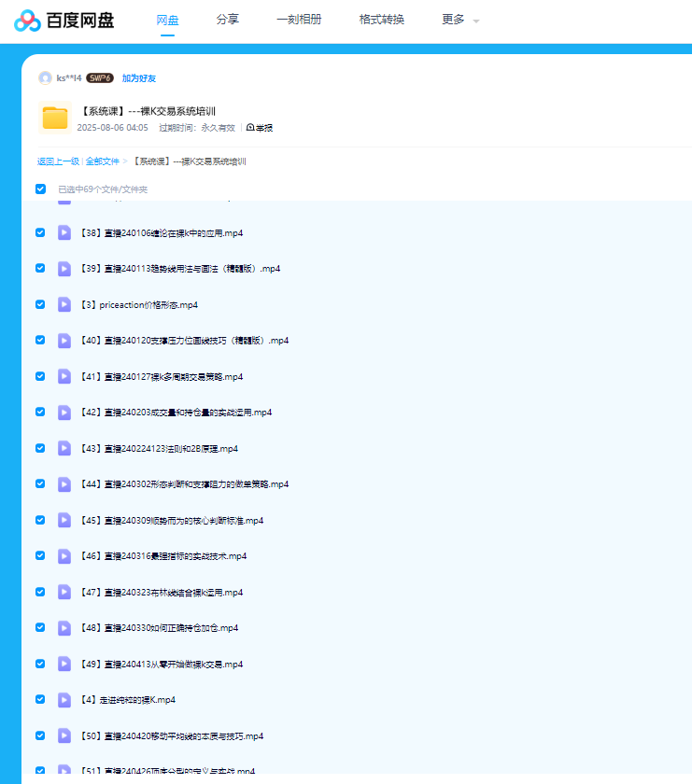The height and width of the screenshot is (784, 692).
Task: Uncheck 【4】 走进纯粹的裸K checkbox
Action: pyautogui.click(x=40, y=699)
